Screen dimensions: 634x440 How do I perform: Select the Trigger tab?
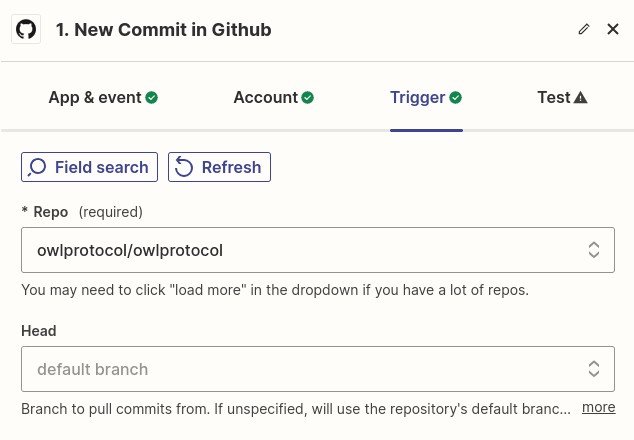coord(417,97)
